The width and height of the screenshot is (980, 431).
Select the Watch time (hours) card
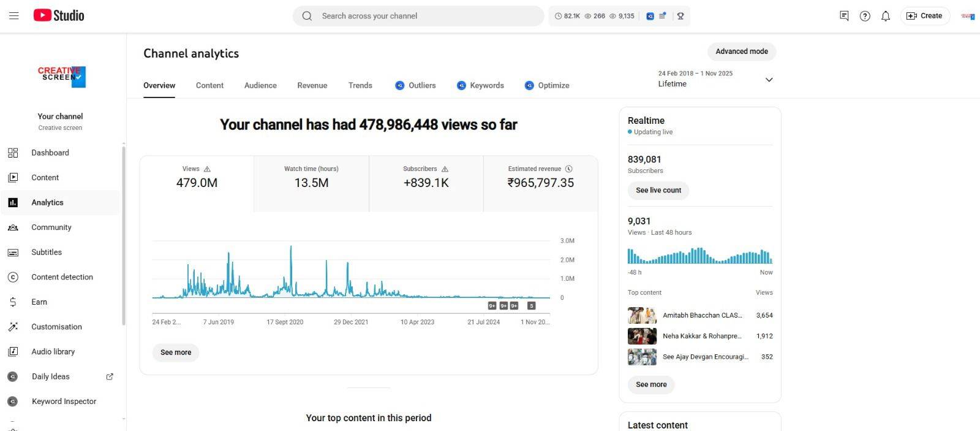click(311, 183)
